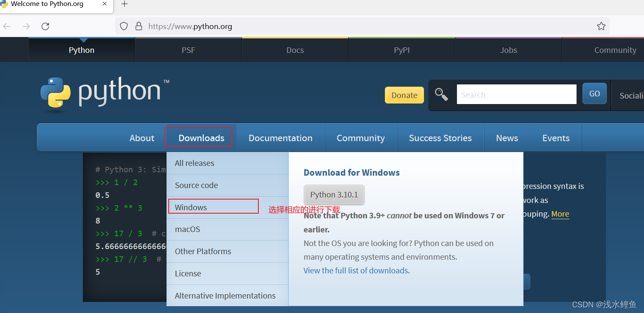Image resolution: width=644 pixels, height=313 pixels.
Task: Reload the page with refresh icon
Action: (x=45, y=26)
